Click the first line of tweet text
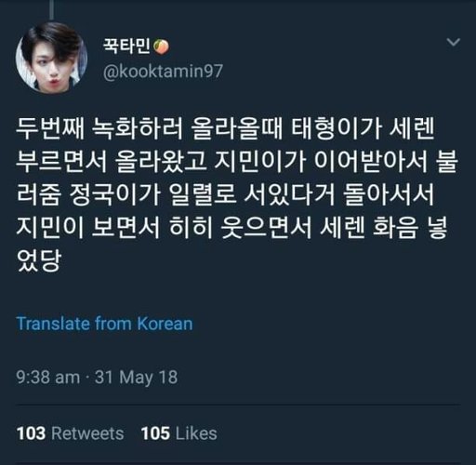The image size is (476, 465). click(225, 128)
